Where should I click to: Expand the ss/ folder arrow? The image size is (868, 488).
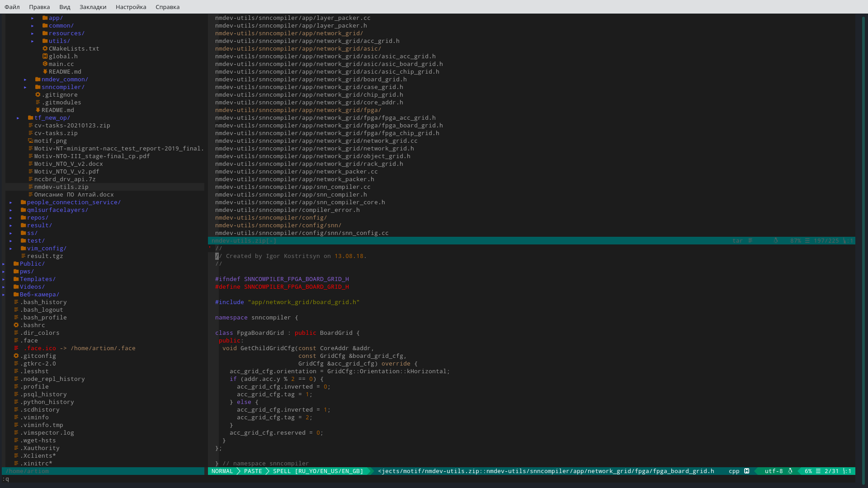point(11,233)
